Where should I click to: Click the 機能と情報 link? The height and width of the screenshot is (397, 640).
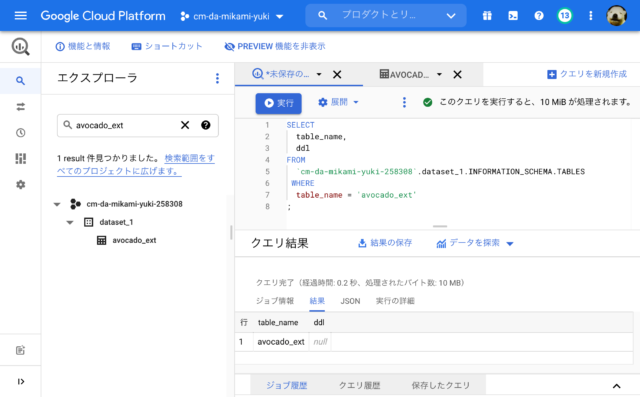pyautogui.click(x=83, y=47)
